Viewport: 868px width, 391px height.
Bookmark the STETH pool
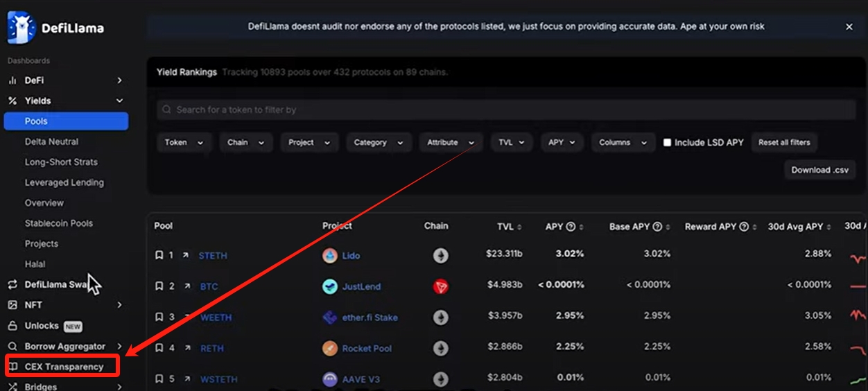[159, 255]
